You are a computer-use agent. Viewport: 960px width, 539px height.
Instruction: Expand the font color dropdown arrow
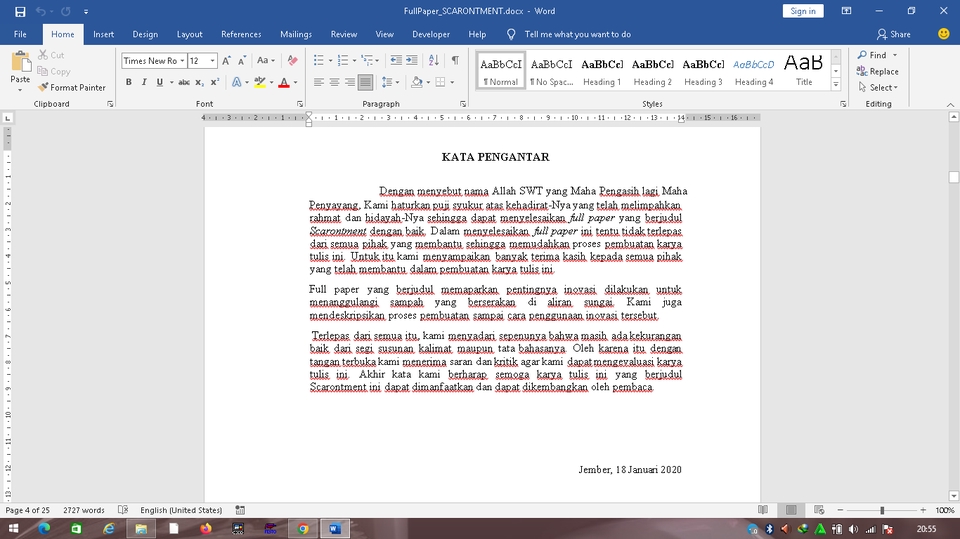click(295, 82)
